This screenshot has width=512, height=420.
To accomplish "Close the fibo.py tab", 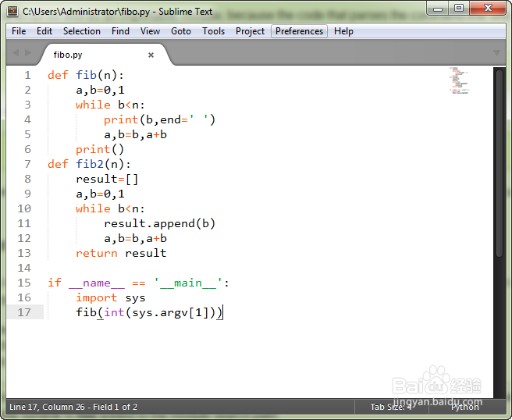I will [151, 55].
